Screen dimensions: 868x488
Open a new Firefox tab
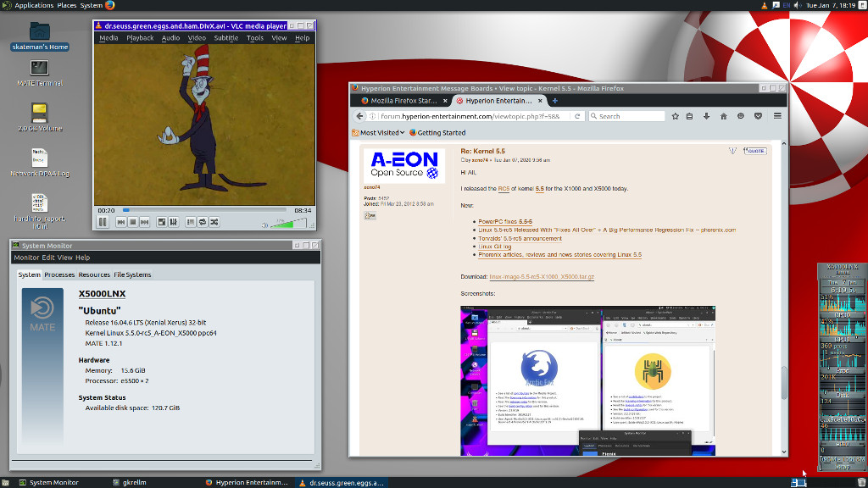[554, 101]
